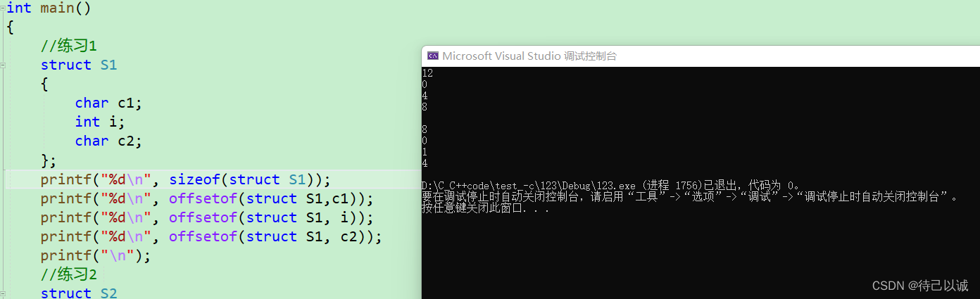Viewport: 980px width, 299px height.
Task: Click the '按任意键关闭此窗口' console line
Action: tap(485, 208)
